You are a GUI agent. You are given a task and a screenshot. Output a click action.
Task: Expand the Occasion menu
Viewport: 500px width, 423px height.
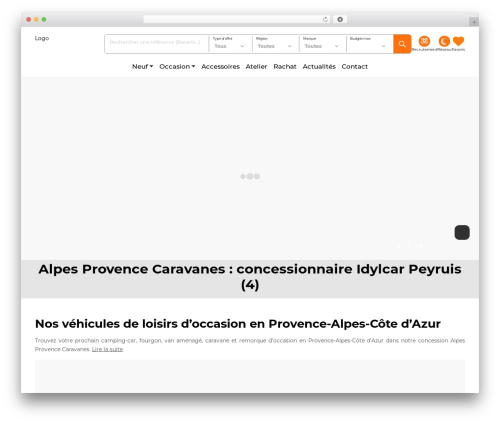pos(177,67)
